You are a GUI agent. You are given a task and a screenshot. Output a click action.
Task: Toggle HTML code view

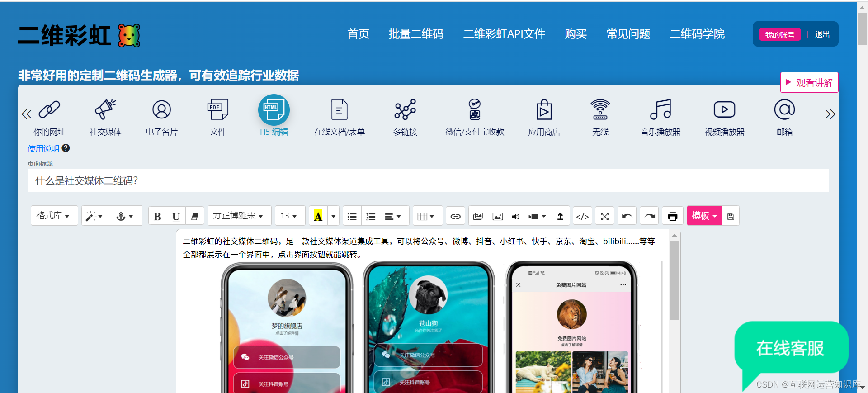(x=582, y=216)
